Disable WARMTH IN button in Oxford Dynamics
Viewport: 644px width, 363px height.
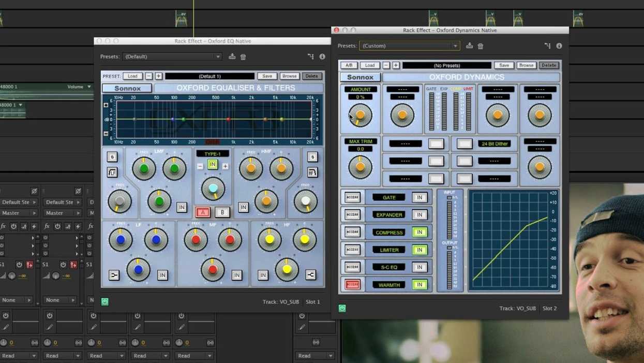[420, 284]
